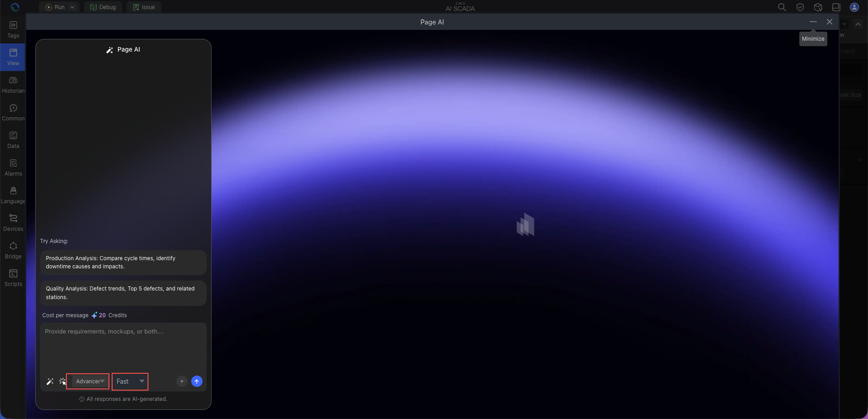
Task: Click the up chevron behind dialog
Action: [x=858, y=24]
